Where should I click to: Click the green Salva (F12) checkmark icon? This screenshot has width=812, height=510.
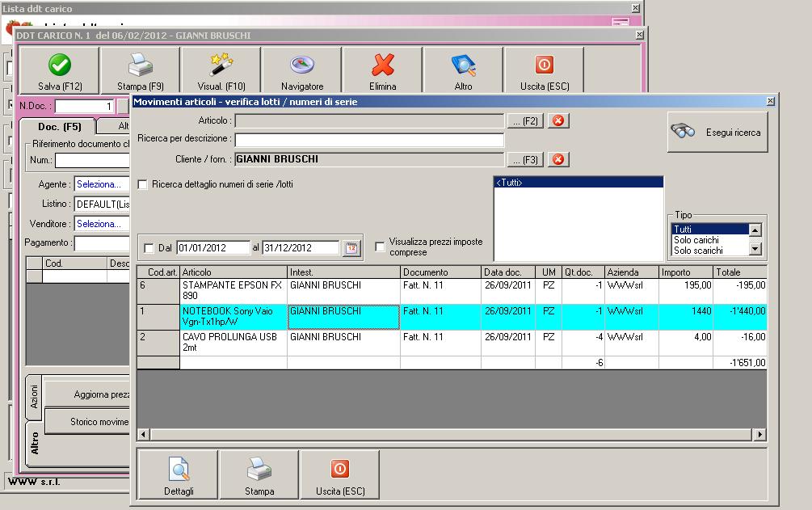60,65
